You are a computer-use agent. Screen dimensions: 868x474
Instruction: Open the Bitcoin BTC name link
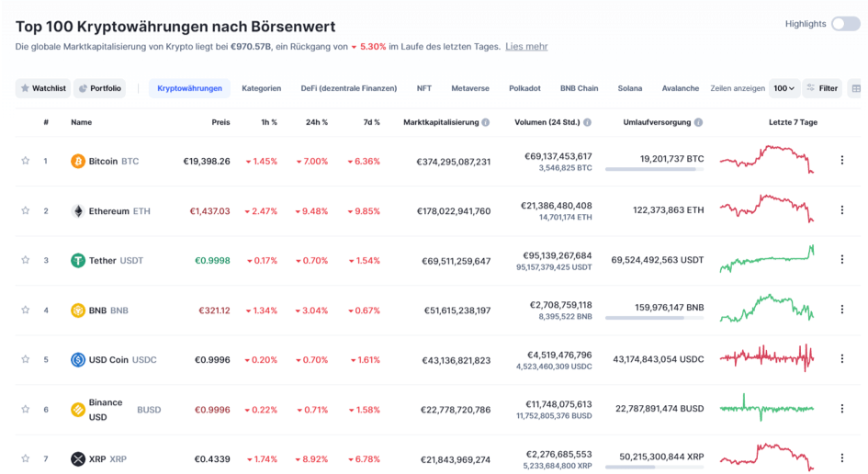[x=114, y=161]
